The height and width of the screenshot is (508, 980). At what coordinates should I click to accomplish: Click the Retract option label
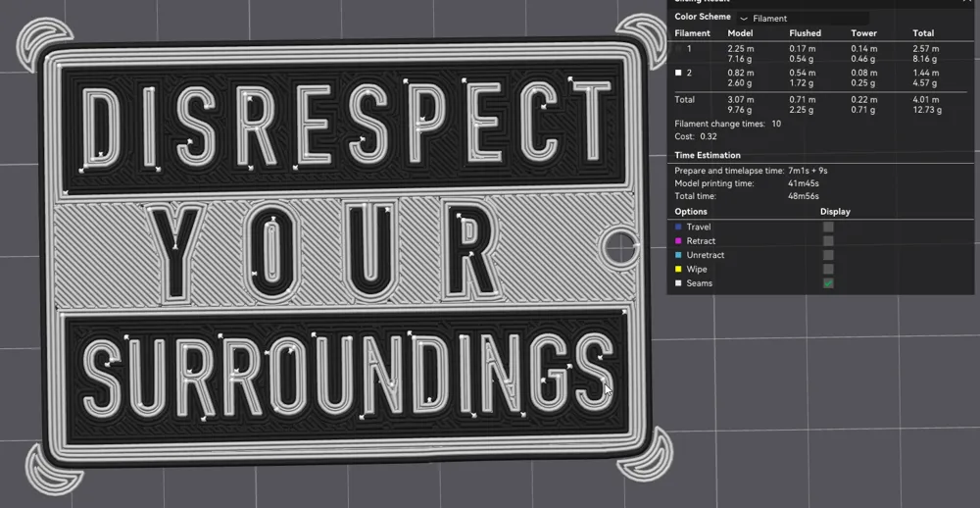(x=702, y=241)
